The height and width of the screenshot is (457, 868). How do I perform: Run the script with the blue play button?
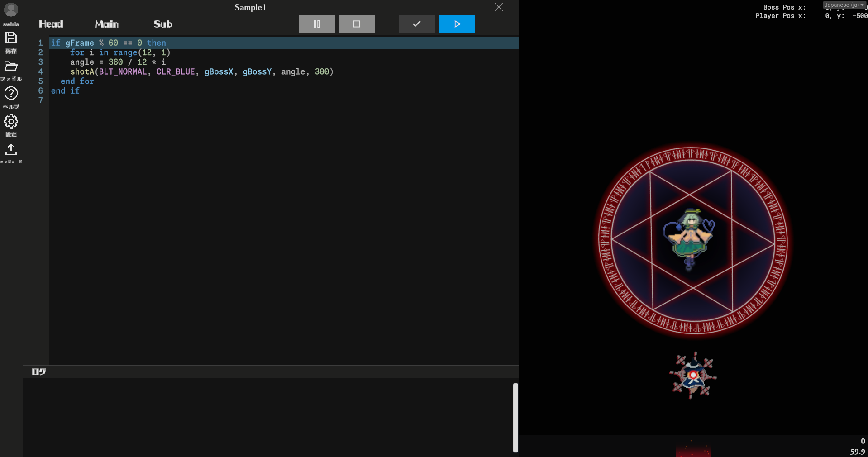[x=457, y=24]
